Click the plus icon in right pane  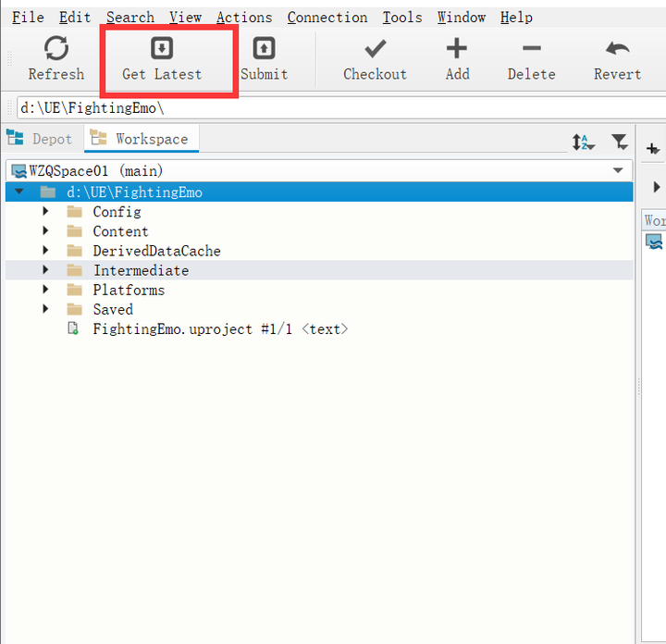point(653,149)
